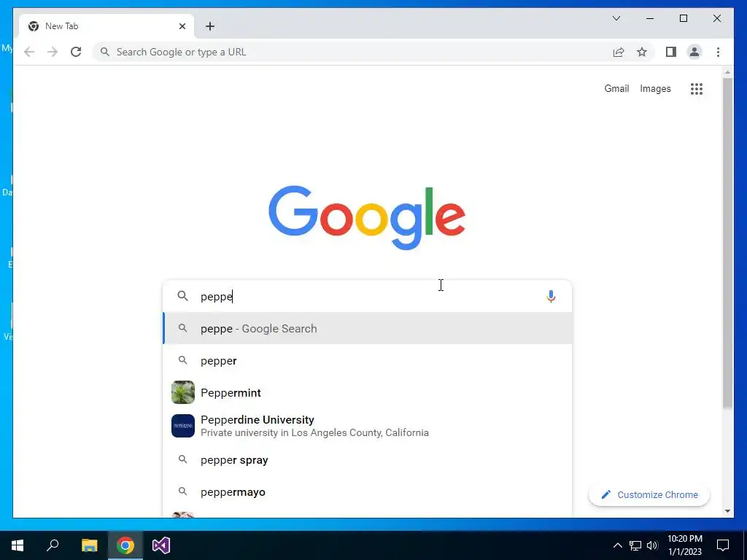The width and height of the screenshot is (747, 560).
Task: Open the Windows Start menu
Action: click(18, 545)
